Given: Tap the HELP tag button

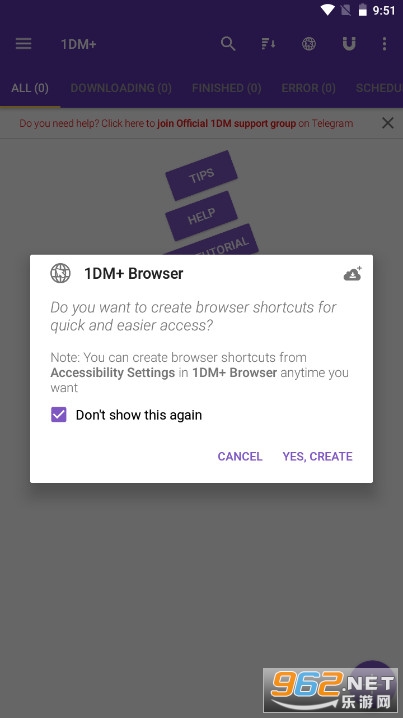Looking at the screenshot, I should tap(202, 216).
